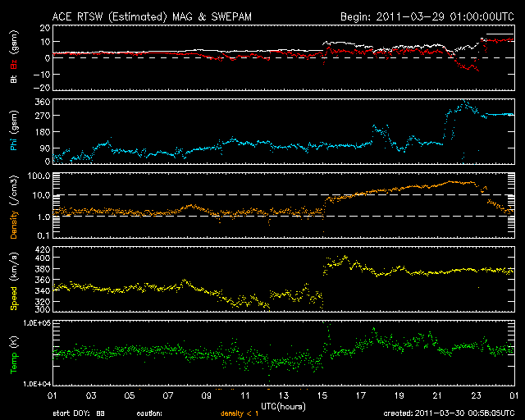Click the red 'Bz' axis label
The width and height of the screenshot is (525, 420).
click(14, 64)
